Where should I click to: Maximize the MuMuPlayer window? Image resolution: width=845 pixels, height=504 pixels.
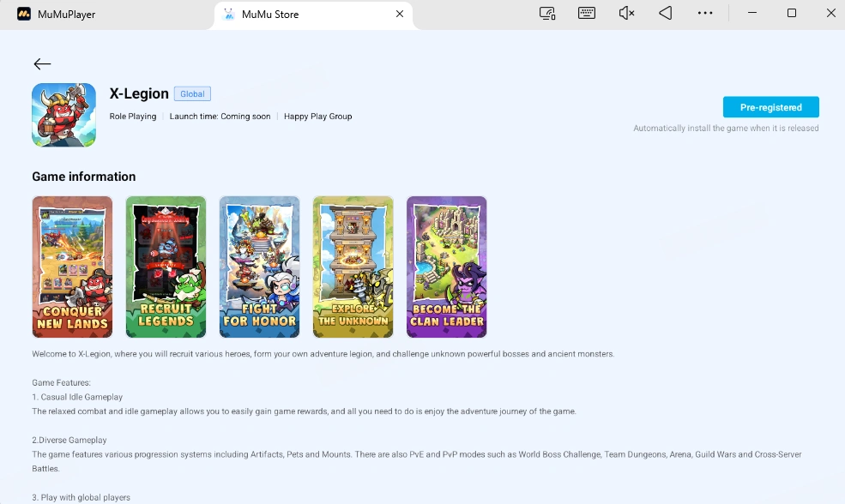click(792, 13)
